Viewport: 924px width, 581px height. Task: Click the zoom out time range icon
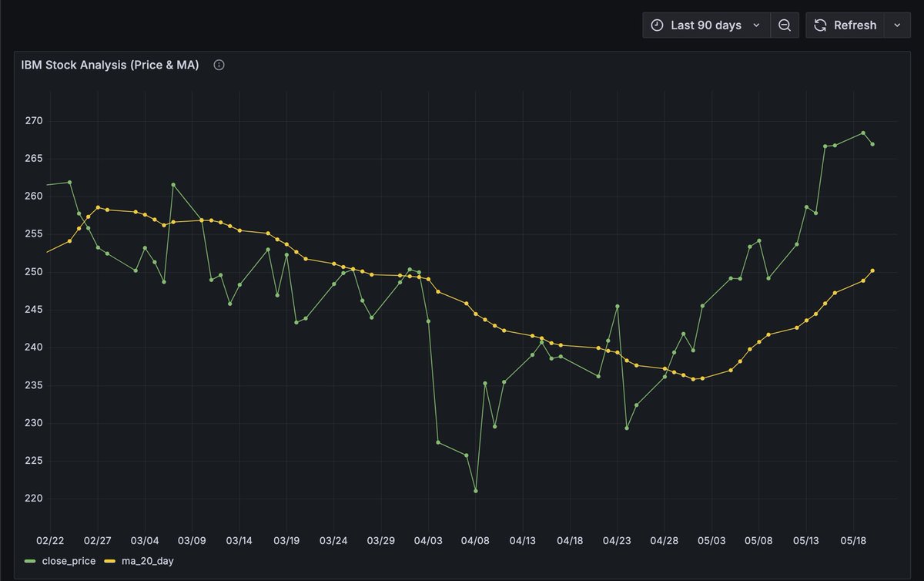[x=785, y=25]
